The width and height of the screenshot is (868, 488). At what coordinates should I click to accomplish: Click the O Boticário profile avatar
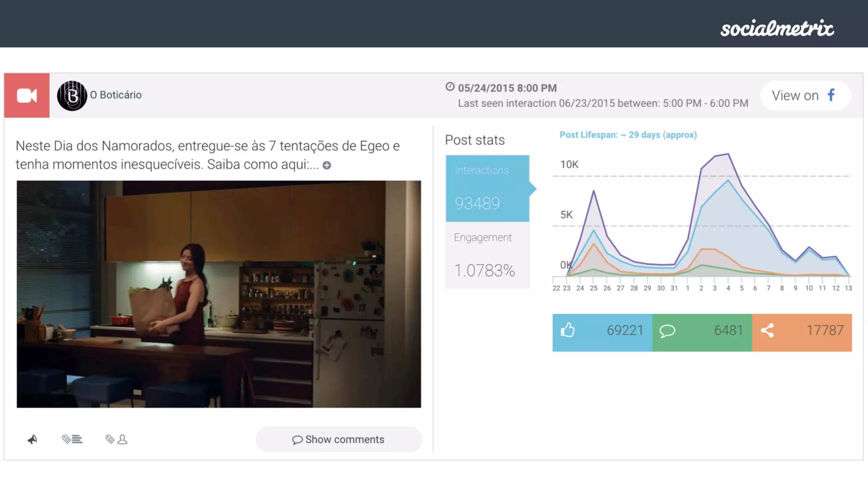click(x=72, y=96)
